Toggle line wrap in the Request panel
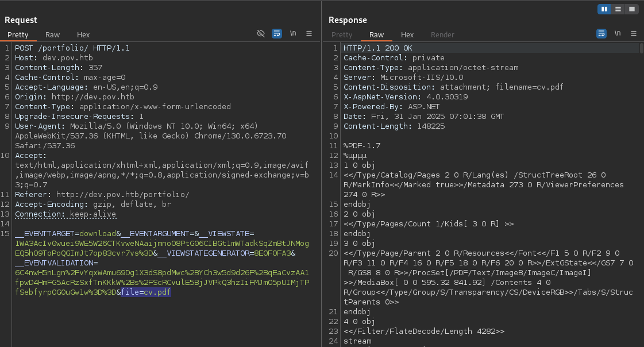This screenshot has height=347, width=644. pyautogui.click(x=277, y=34)
